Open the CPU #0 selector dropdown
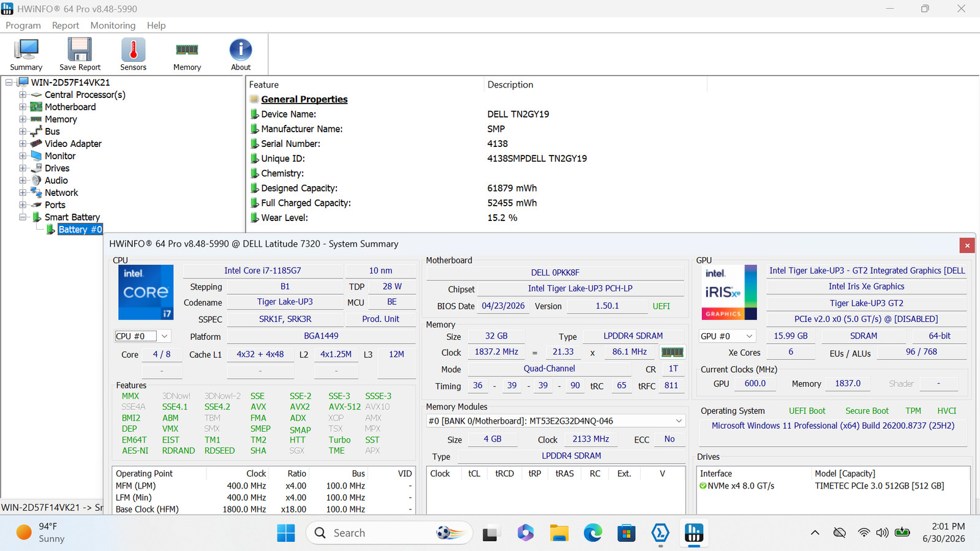This screenshot has width=980, height=551. click(142, 336)
